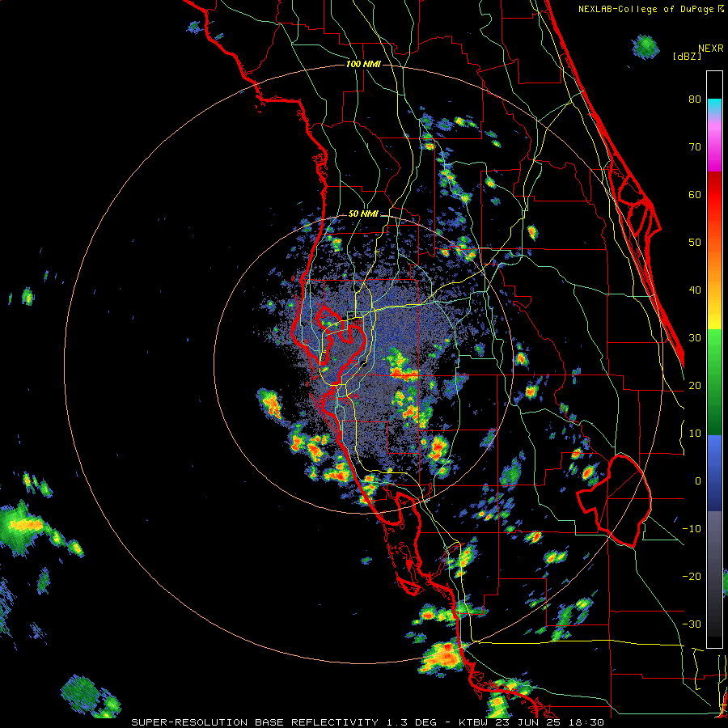The width and height of the screenshot is (728, 728).
Task: Click the Super-Resolution Base Reflectivity caption text
Action: [254, 722]
